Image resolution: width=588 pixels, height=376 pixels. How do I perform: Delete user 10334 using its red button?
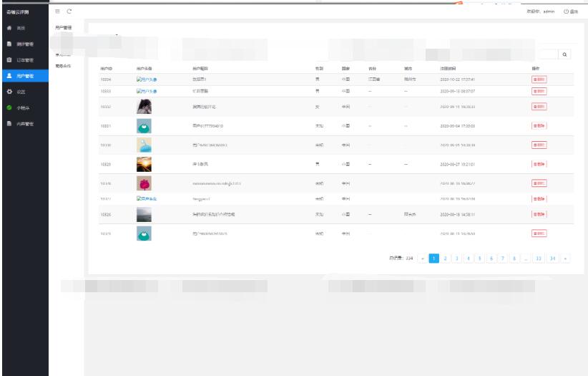[x=539, y=79]
